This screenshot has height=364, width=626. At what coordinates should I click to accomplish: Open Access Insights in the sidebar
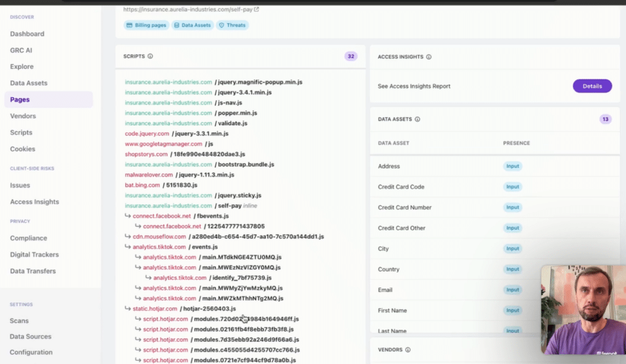(34, 202)
